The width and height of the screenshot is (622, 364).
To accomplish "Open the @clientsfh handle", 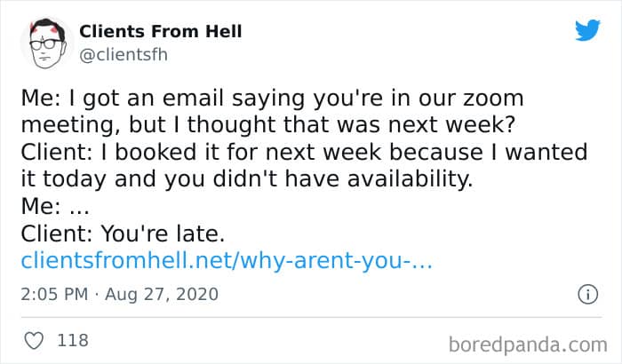I will click(124, 55).
